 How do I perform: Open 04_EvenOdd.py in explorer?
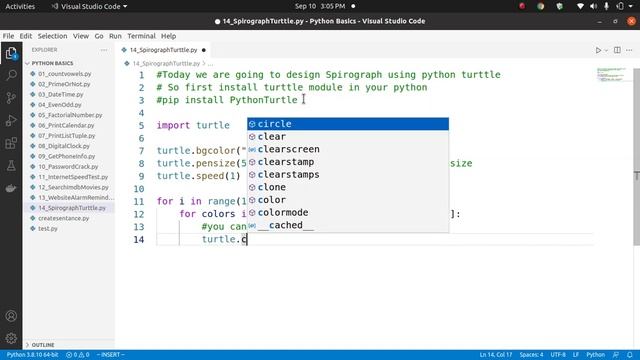tap(60, 105)
